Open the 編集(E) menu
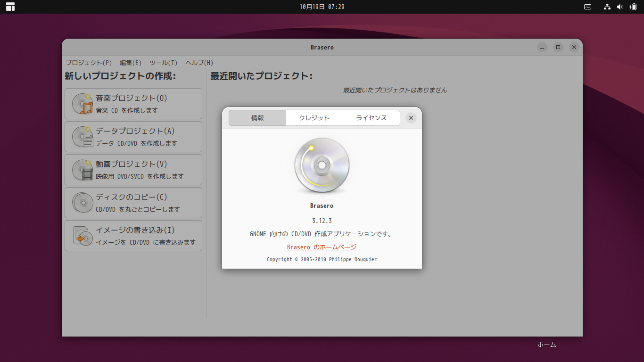 pyautogui.click(x=131, y=63)
